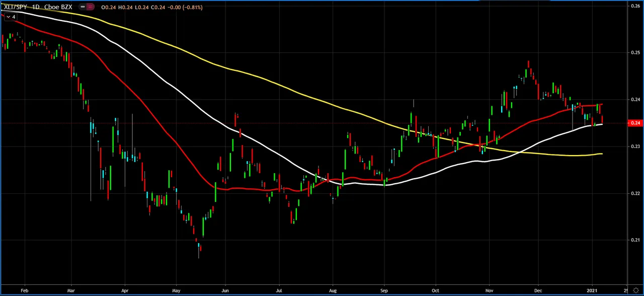Expand the collapsed 4 indicators legend
The image size is (644, 296).
pos(11,17)
